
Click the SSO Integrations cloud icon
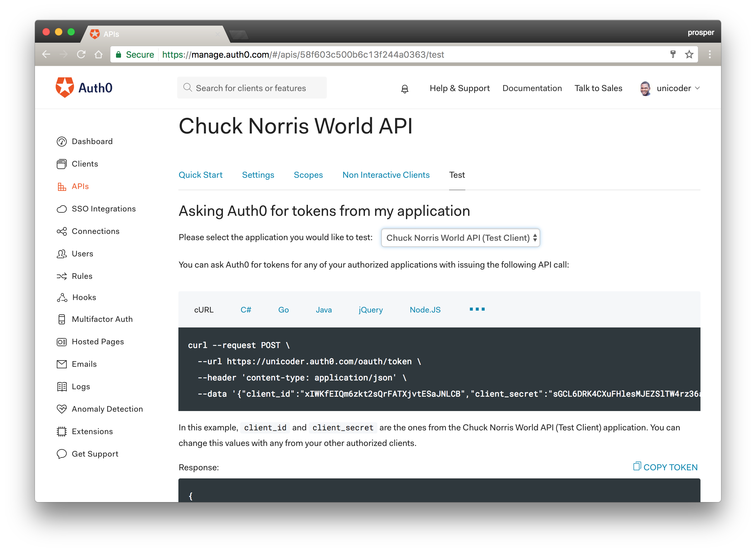pos(61,209)
